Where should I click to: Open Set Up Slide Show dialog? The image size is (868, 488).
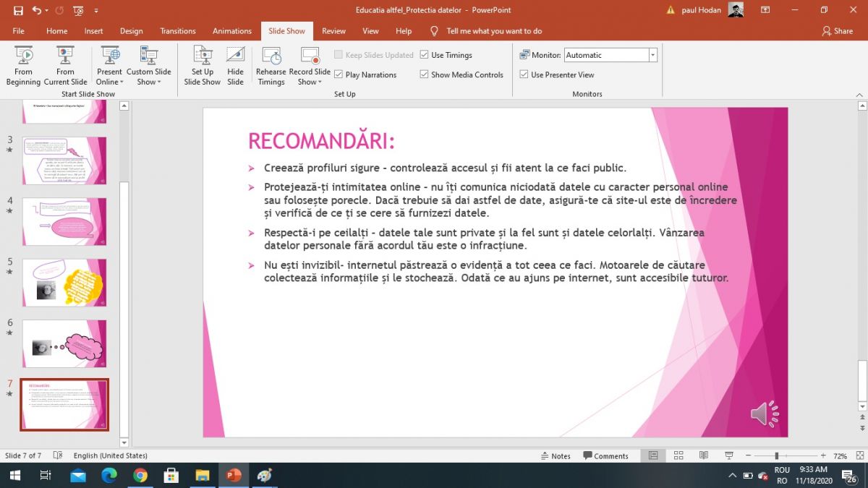pyautogui.click(x=202, y=65)
